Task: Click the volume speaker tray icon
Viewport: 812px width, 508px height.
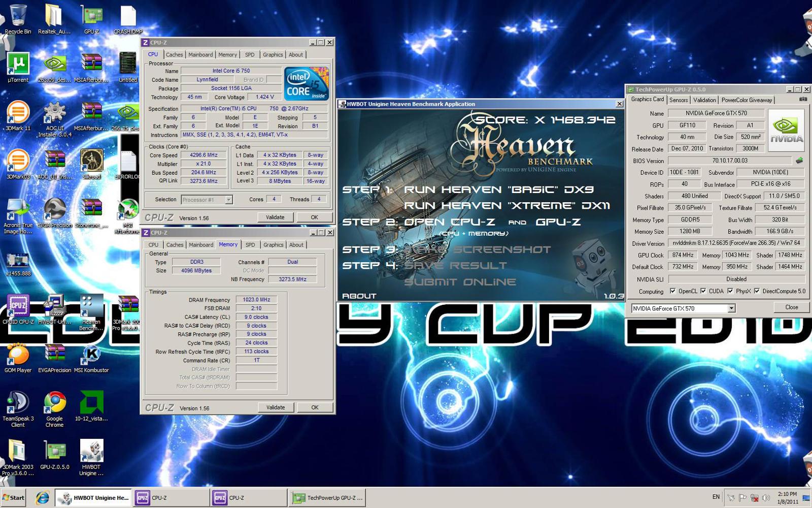Action: coord(766,498)
